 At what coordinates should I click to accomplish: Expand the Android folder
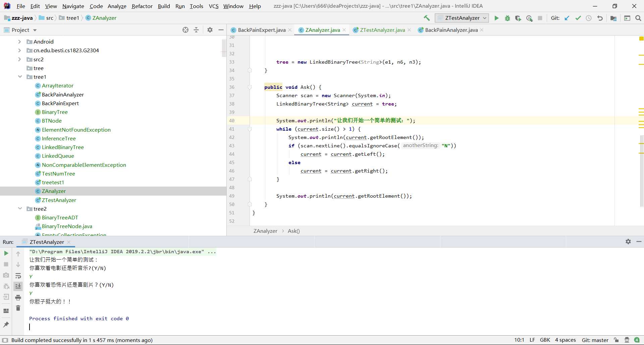point(19,42)
